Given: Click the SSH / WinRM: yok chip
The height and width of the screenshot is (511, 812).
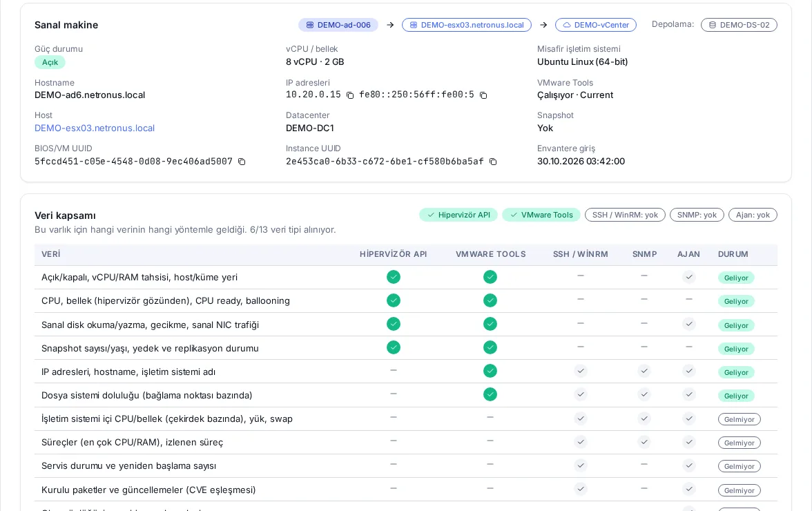Looking at the screenshot, I should [x=625, y=215].
